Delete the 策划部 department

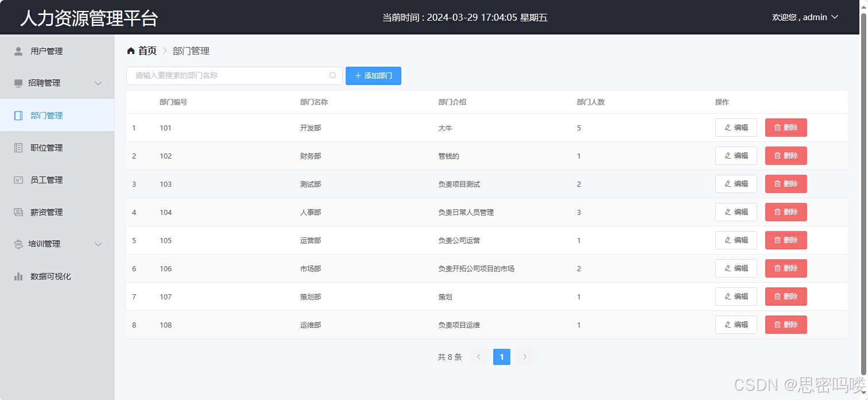(786, 297)
